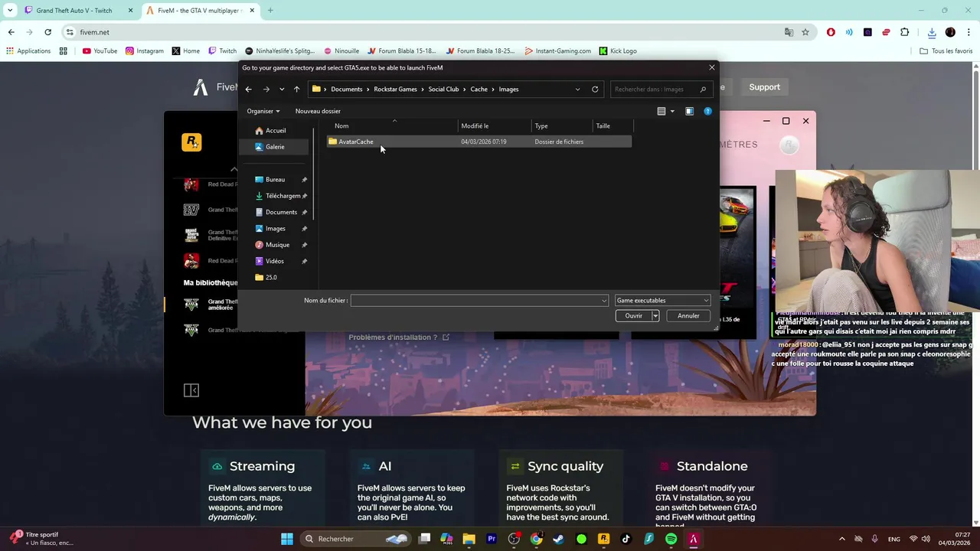Open Premiere Pro from the taskbar

click(x=492, y=539)
